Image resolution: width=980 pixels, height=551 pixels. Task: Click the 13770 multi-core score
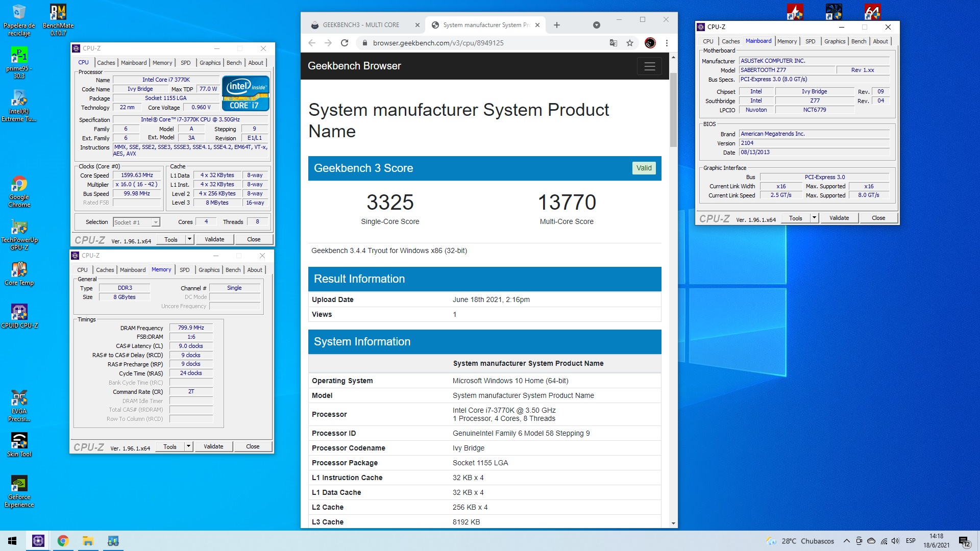click(x=567, y=203)
